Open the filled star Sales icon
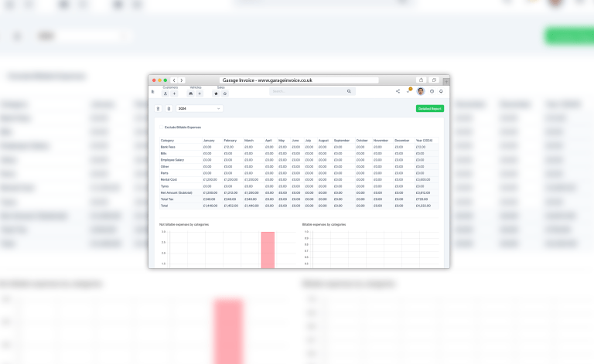 click(x=217, y=94)
